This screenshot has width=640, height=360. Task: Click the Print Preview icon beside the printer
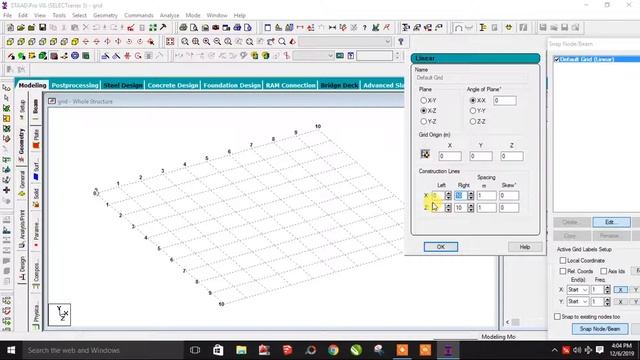(194, 28)
